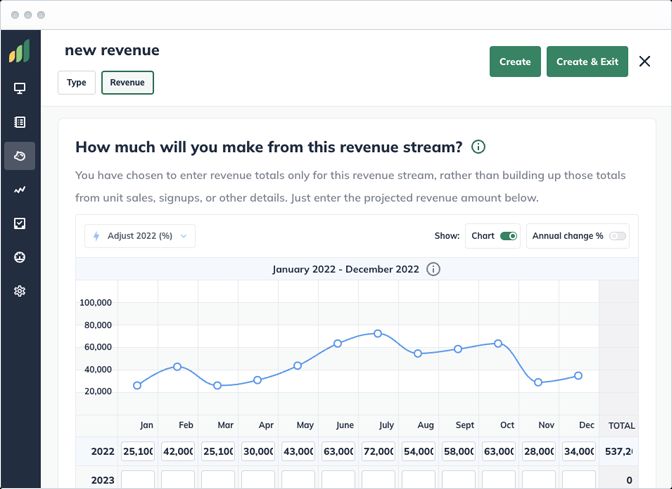Click the January data point on chart
The width and height of the screenshot is (672, 489).
(137, 386)
